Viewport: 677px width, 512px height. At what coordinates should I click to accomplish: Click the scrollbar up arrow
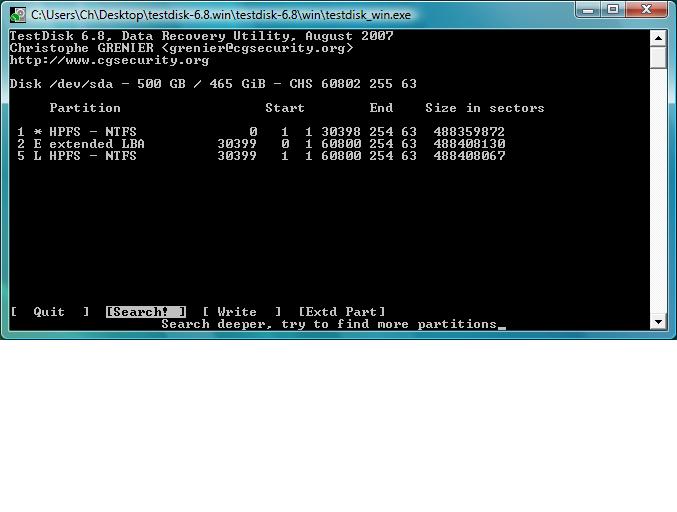pos(658,38)
